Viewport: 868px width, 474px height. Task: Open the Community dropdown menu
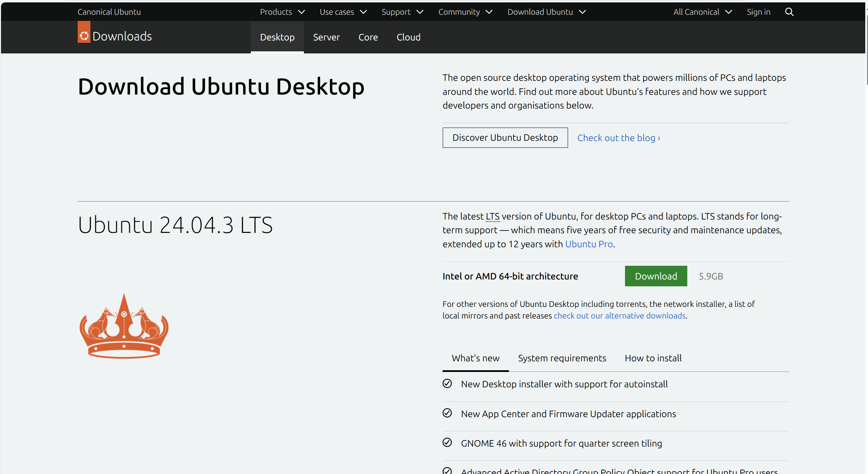pyautogui.click(x=465, y=12)
